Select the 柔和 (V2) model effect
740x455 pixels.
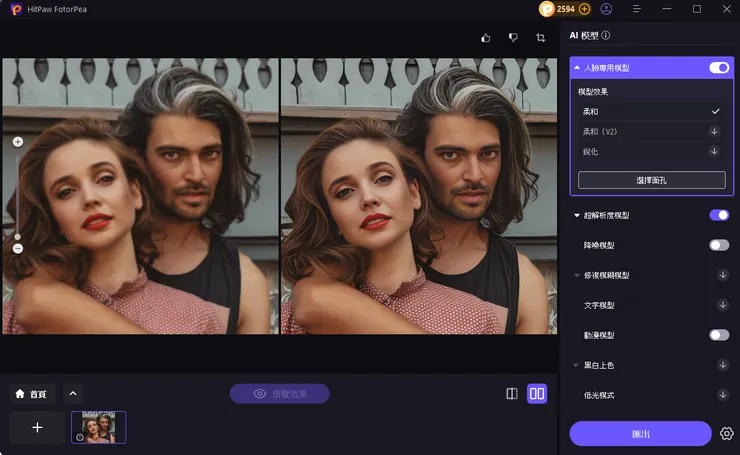click(x=652, y=131)
